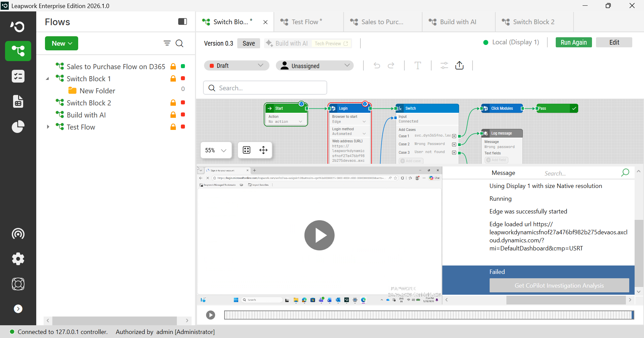
Task: Click the pan move-arrows canvas icon
Action: tap(263, 150)
